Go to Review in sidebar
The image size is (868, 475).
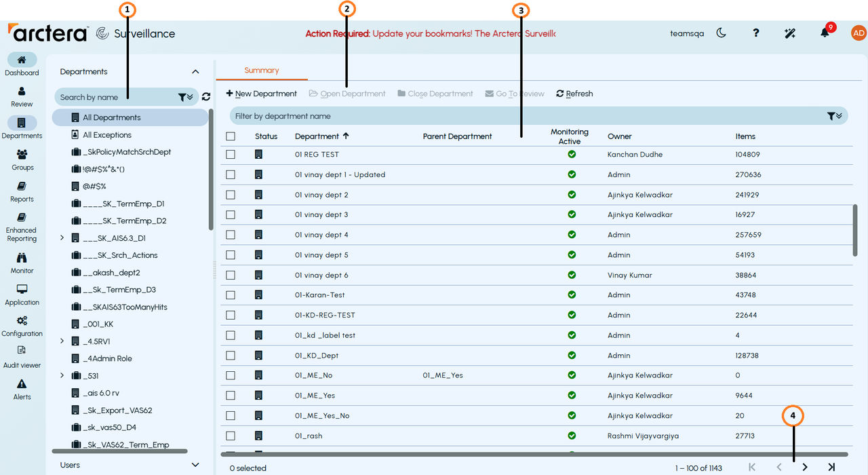click(x=22, y=91)
